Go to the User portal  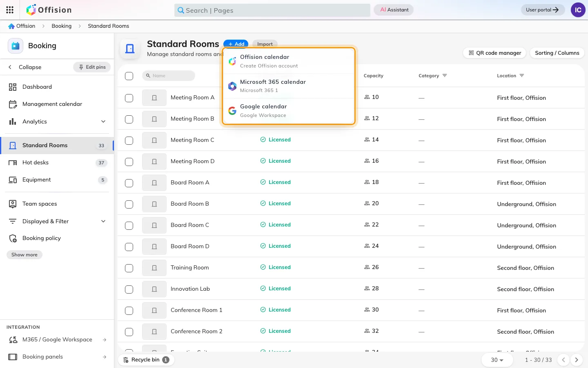(x=543, y=10)
